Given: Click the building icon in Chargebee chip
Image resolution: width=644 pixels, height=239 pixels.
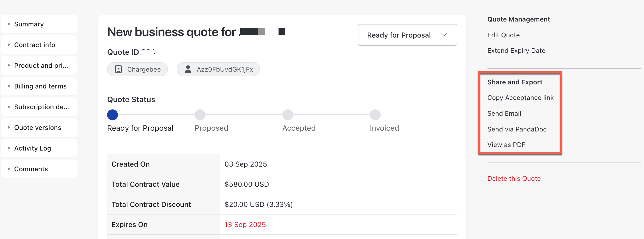Looking at the screenshot, I should pyautogui.click(x=118, y=69).
